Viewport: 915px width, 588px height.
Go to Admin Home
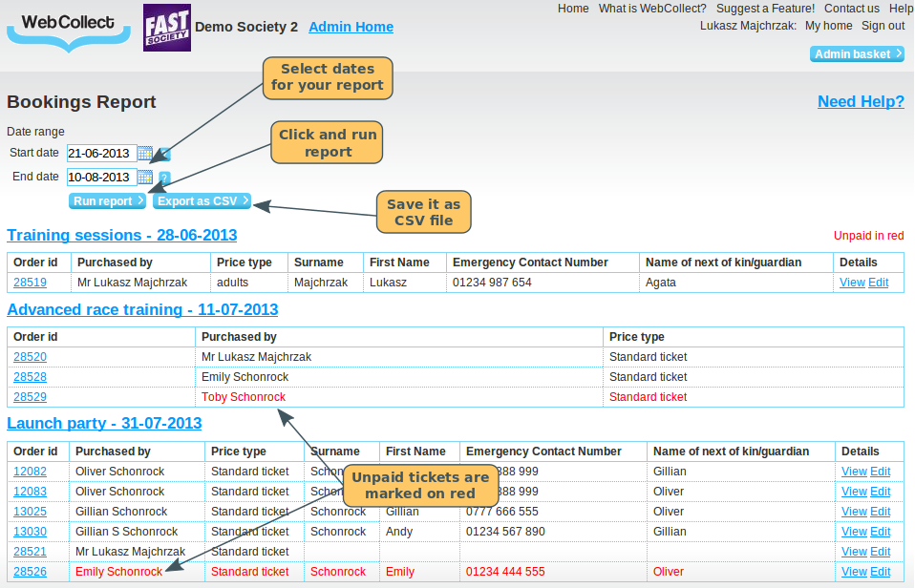click(x=351, y=27)
